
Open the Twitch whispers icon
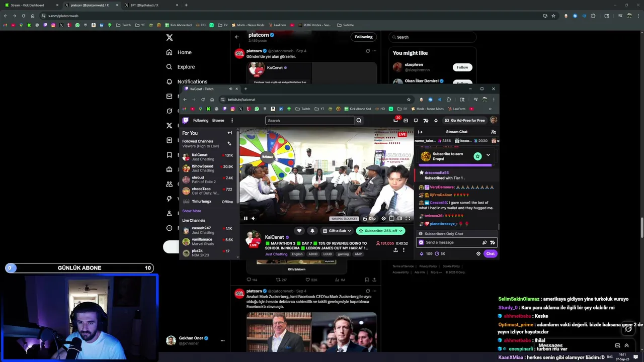416,121
